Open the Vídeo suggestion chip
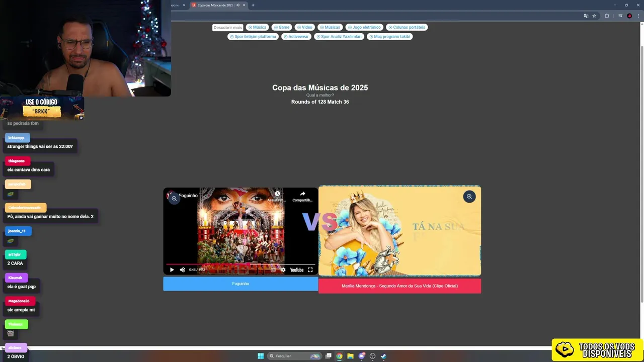Image resolution: width=644 pixels, height=362 pixels. pyautogui.click(x=304, y=27)
